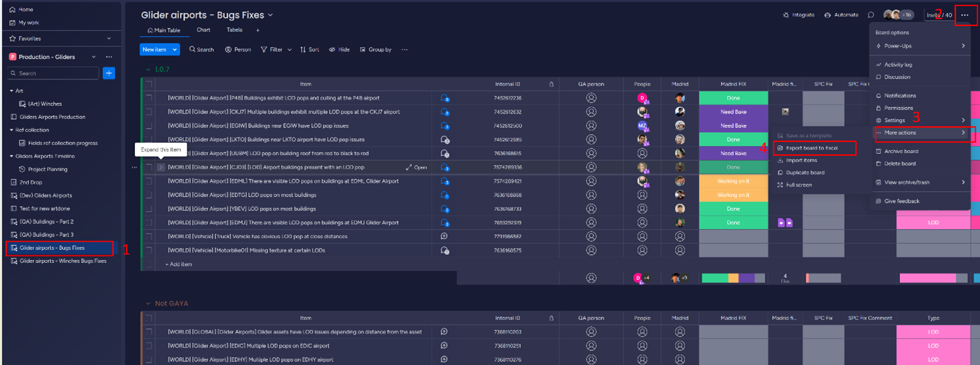Open the New item dropdown arrow
The height and width of the screenshot is (365, 980).
point(175,49)
